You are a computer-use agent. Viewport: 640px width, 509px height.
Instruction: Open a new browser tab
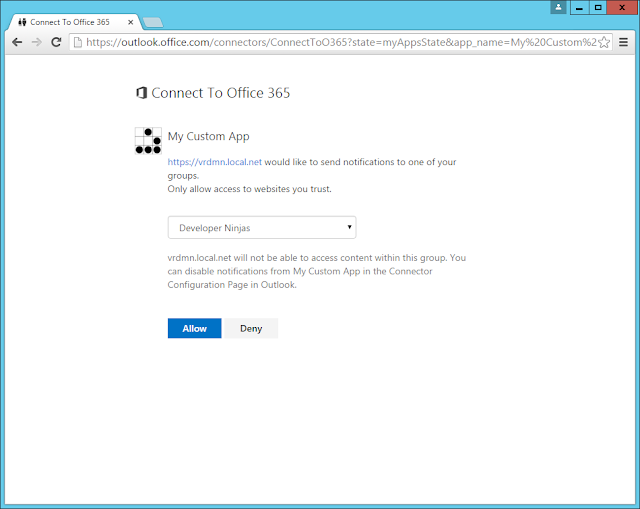click(153, 22)
